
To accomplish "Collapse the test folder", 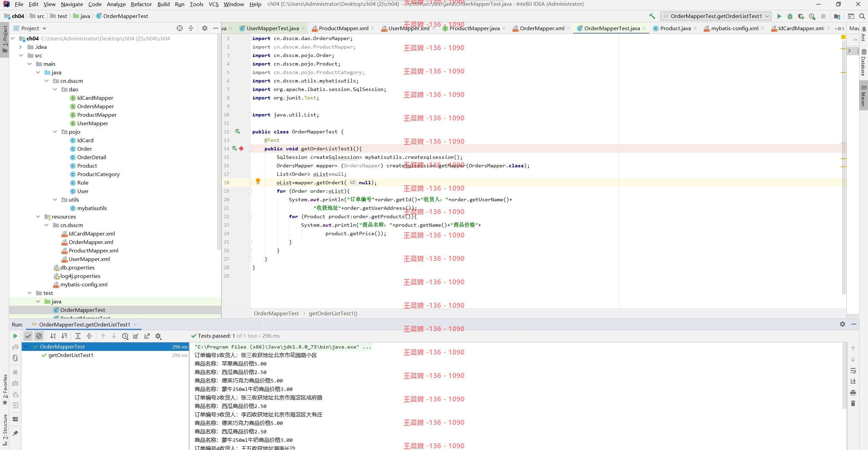I will click(29, 293).
